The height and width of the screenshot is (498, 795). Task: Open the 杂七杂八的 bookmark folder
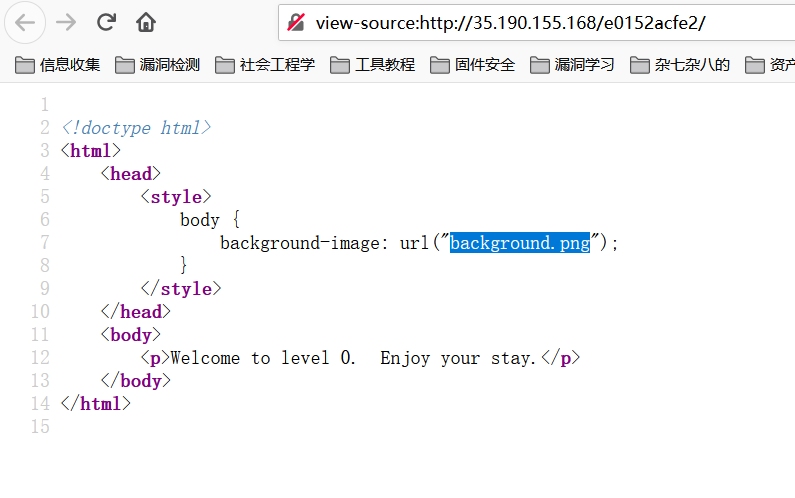(679, 65)
